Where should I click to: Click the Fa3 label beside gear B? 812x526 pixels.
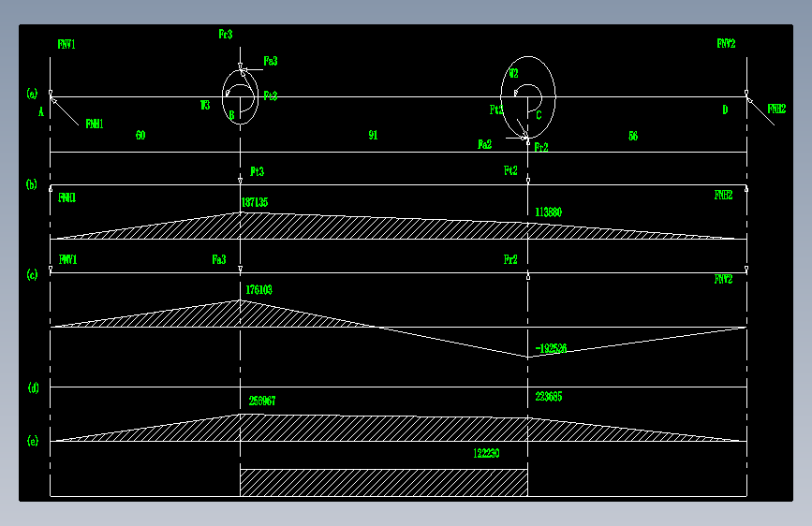coord(271,61)
